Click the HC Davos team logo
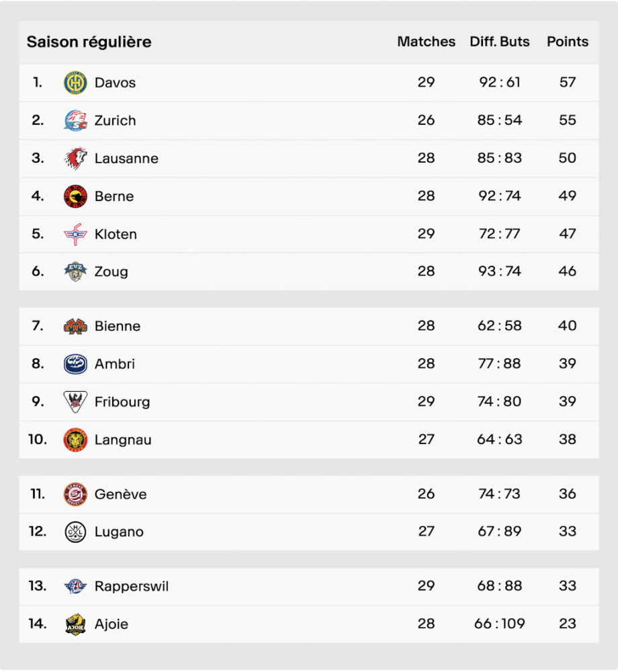 pos(75,83)
